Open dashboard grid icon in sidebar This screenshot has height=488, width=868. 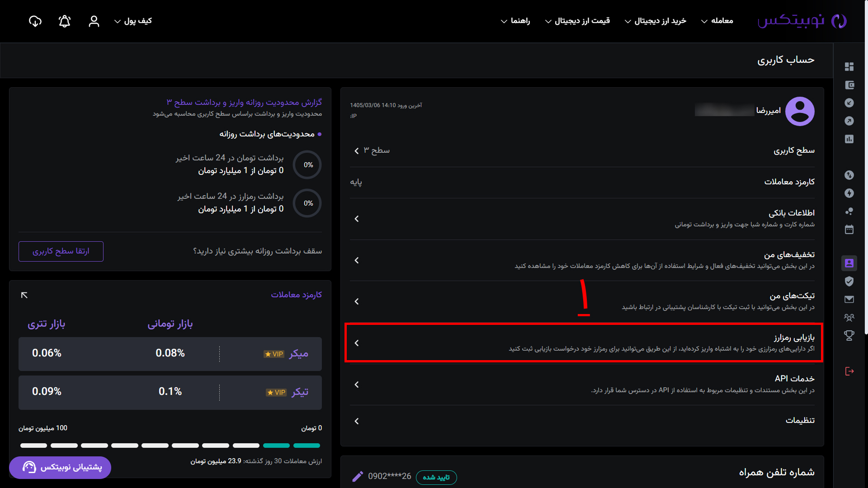pyautogui.click(x=849, y=66)
